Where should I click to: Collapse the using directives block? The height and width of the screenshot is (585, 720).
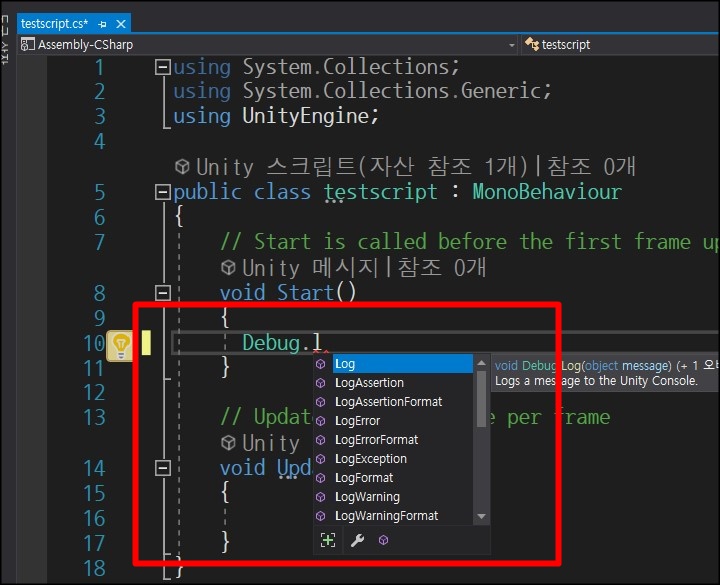163,67
